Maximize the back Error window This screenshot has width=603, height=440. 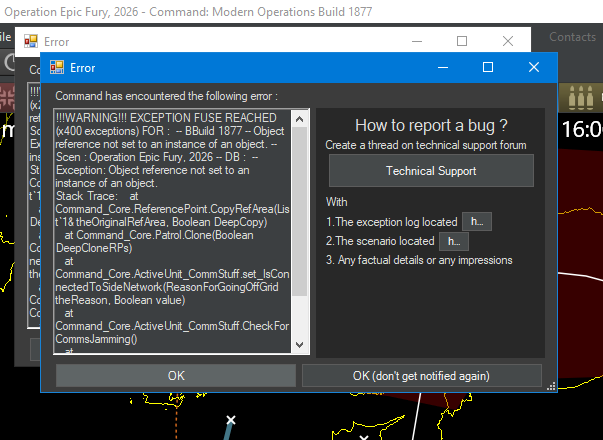(462, 41)
